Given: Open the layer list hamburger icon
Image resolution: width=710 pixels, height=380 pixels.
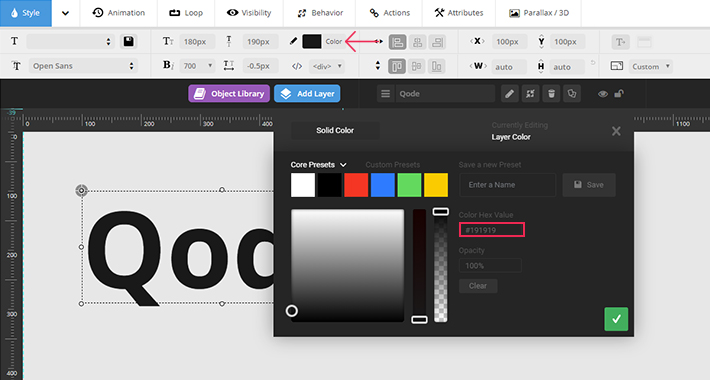Looking at the screenshot, I should point(385,94).
